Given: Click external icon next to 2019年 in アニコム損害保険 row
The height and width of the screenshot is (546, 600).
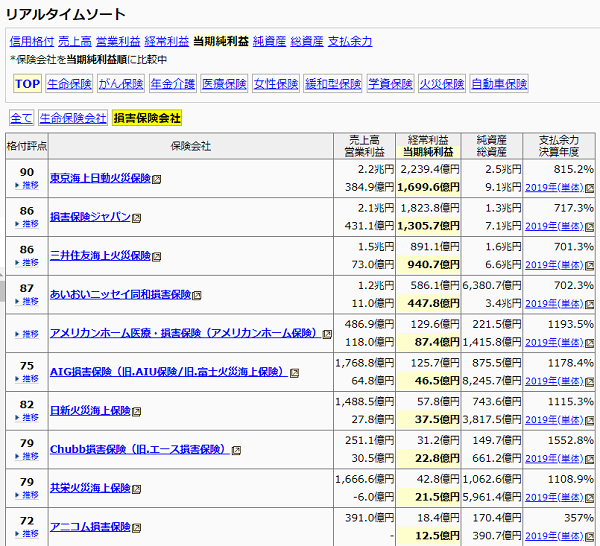Looking at the screenshot, I should (590, 537).
